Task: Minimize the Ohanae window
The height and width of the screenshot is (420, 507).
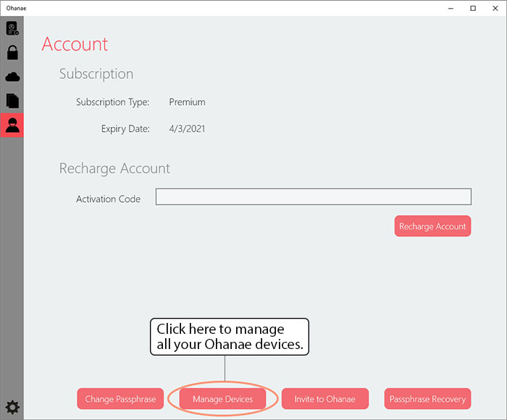Action: click(451, 8)
